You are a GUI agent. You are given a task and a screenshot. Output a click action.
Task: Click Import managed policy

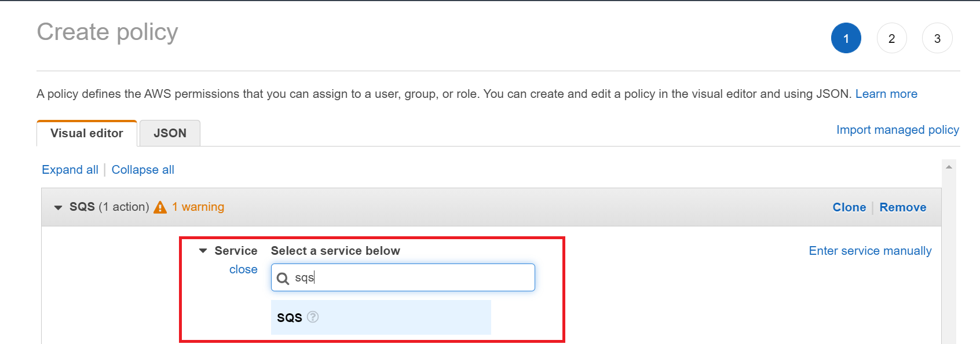897,130
